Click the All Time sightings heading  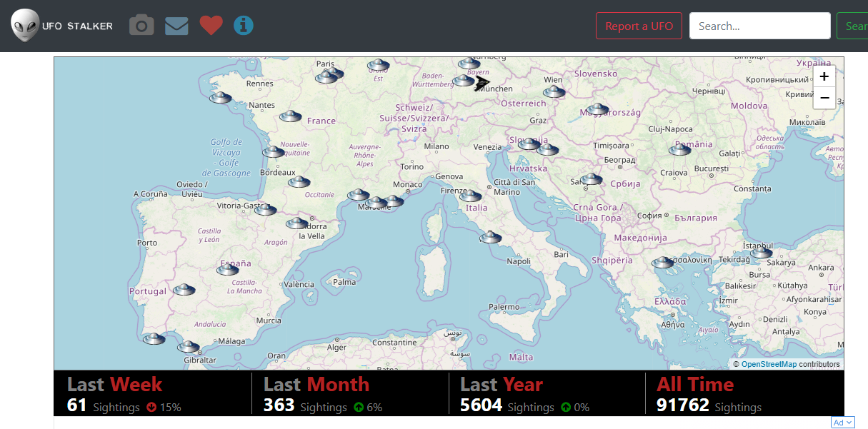(695, 384)
